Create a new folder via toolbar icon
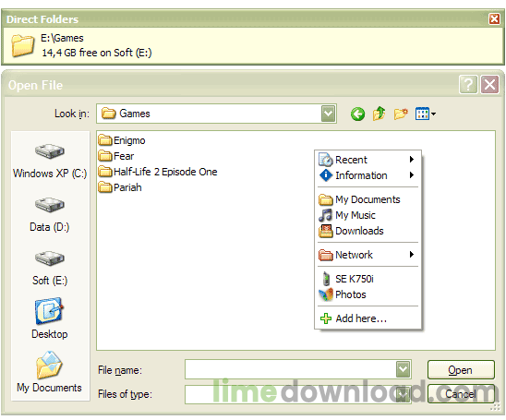506x420 pixels. pyautogui.click(x=401, y=114)
